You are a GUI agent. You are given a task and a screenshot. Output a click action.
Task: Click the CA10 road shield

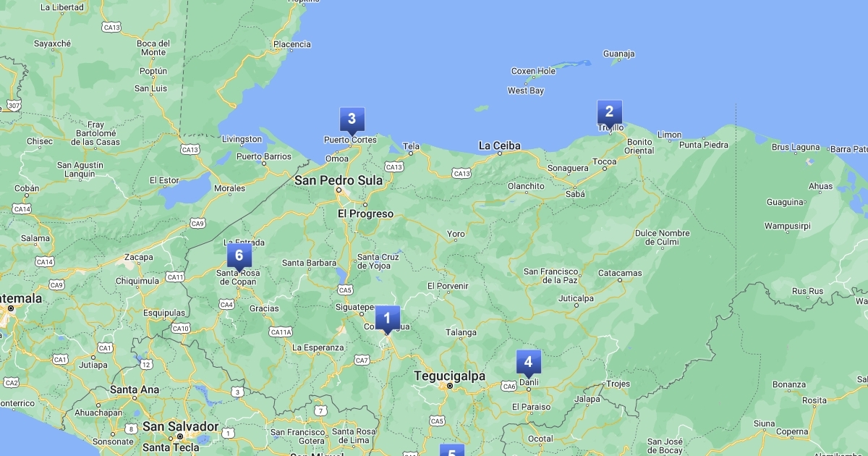tap(180, 328)
